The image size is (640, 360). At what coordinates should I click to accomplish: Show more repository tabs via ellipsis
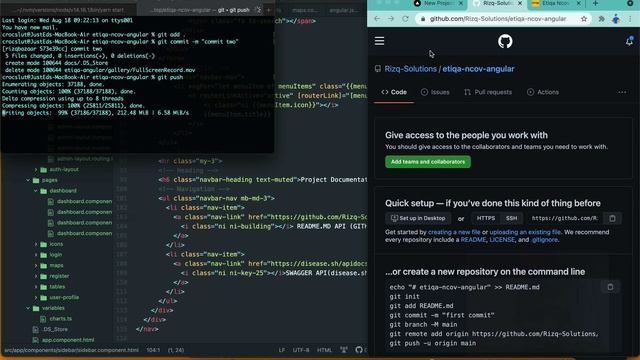pyautogui.click(x=622, y=92)
